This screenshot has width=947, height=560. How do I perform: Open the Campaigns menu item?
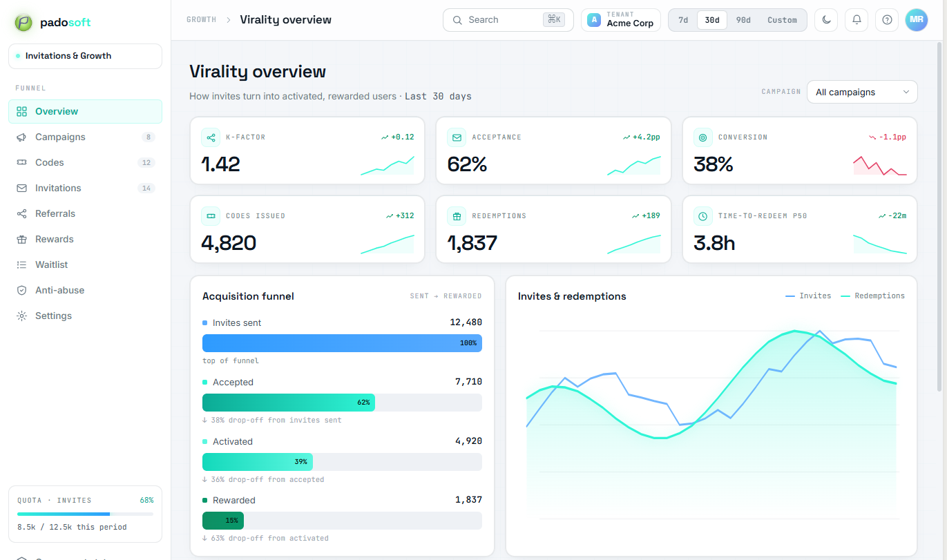click(85, 137)
